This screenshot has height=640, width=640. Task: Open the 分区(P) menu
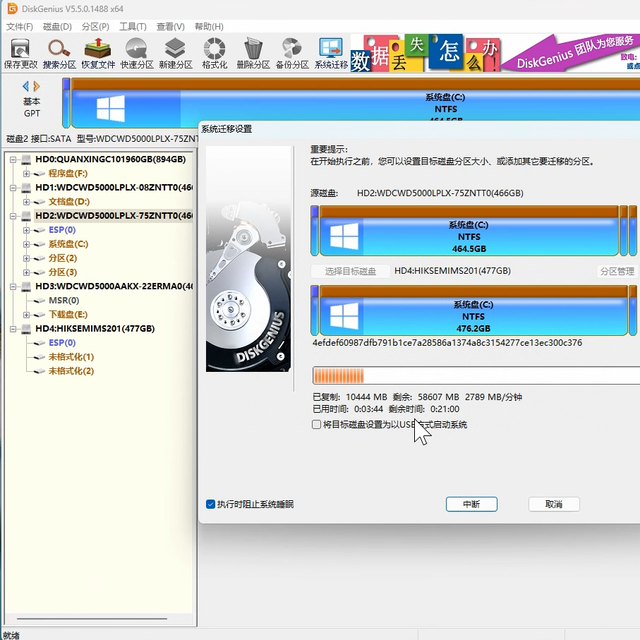click(x=95, y=27)
